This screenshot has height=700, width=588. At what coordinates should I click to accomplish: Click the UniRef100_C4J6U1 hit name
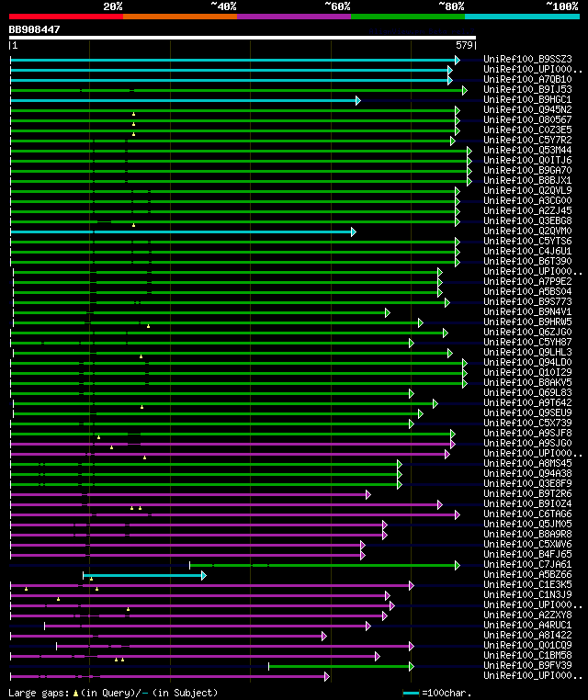click(527, 251)
